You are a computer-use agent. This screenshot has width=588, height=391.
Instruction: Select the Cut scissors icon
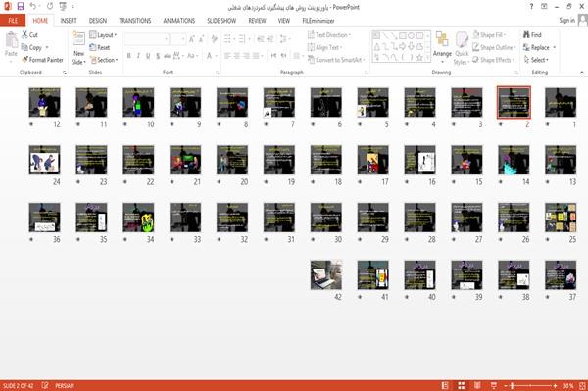(x=24, y=35)
